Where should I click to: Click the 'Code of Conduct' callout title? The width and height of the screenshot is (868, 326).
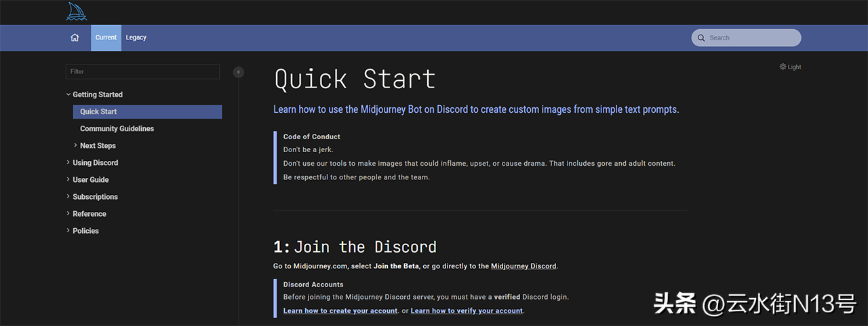(312, 137)
